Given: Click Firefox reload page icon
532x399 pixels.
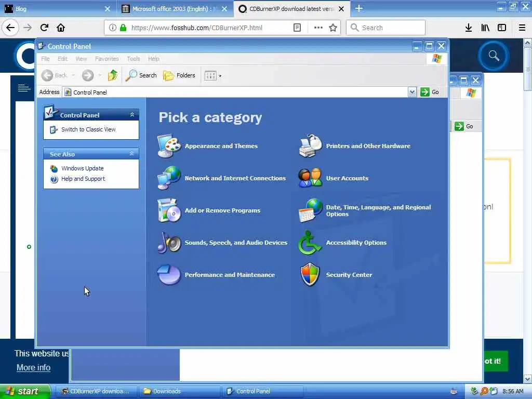Looking at the screenshot, I should pyautogui.click(x=44, y=28).
